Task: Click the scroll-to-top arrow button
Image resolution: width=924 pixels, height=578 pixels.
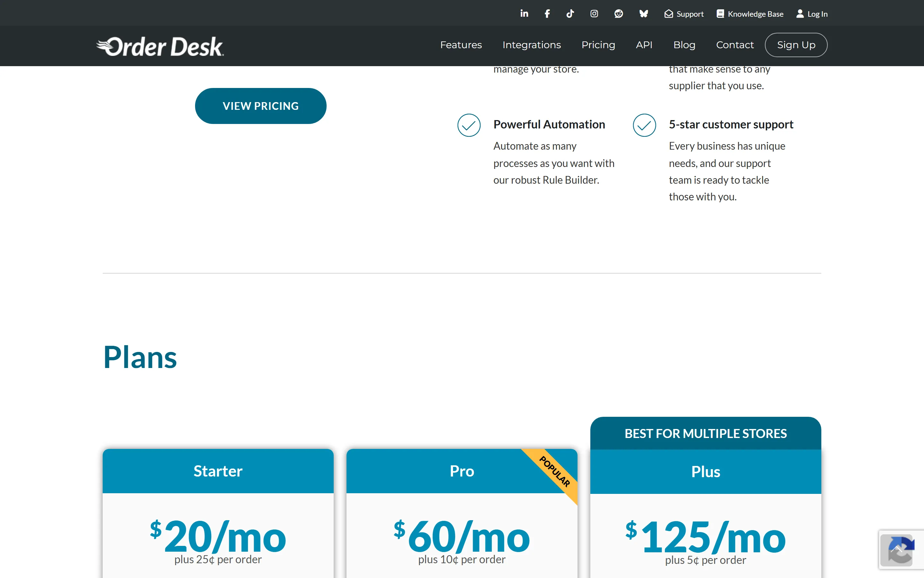Action: point(896,550)
